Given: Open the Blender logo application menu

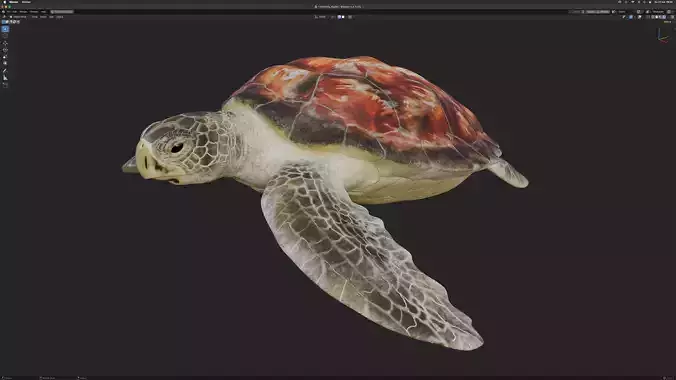Looking at the screenshot, I should pyautogui.click(x=3, y=12).
